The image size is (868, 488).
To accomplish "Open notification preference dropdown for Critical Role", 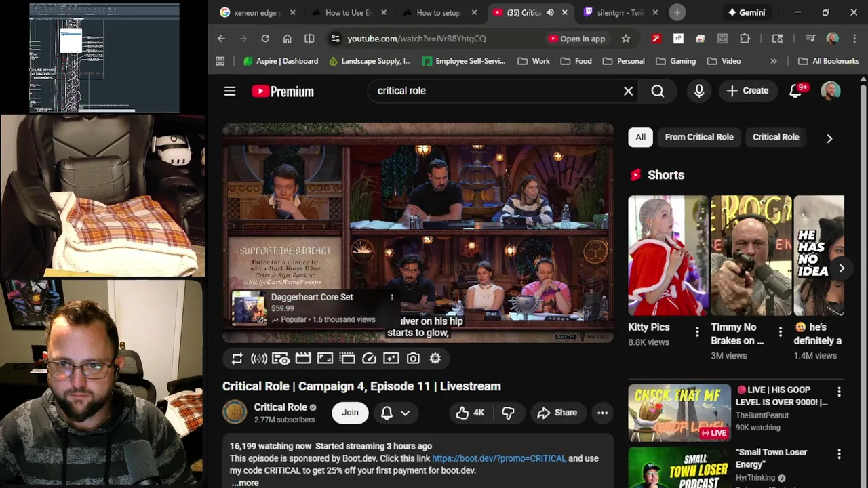I will pyautogui.click(x=395, y=413).
